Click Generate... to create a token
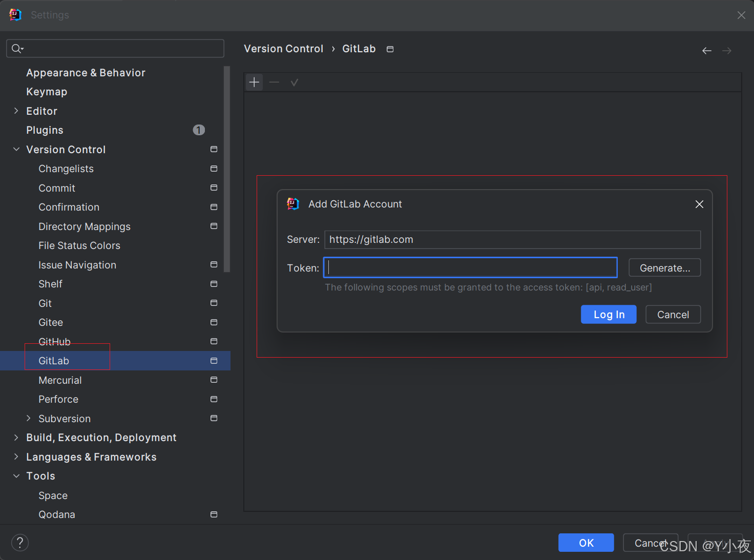754x560 pixels. point(665,268)
